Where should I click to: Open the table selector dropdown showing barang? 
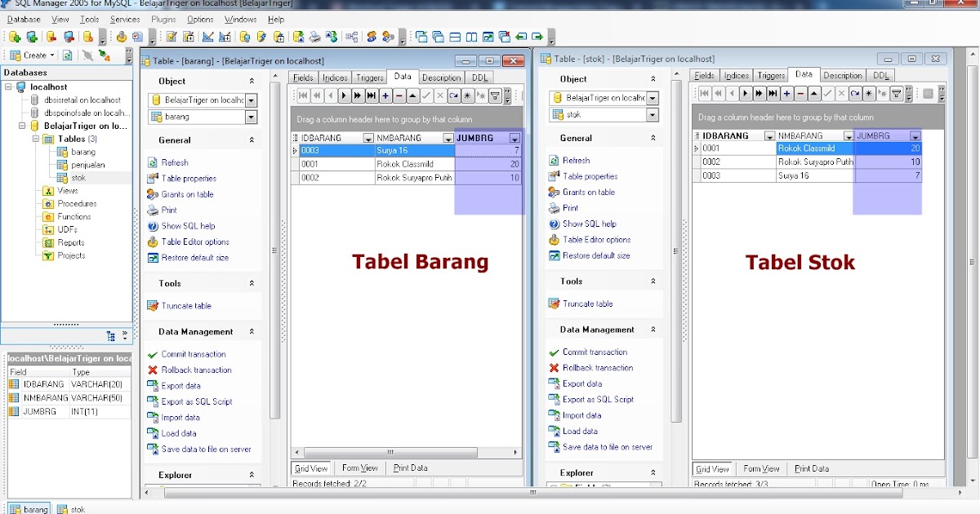[x=249, y=117]
